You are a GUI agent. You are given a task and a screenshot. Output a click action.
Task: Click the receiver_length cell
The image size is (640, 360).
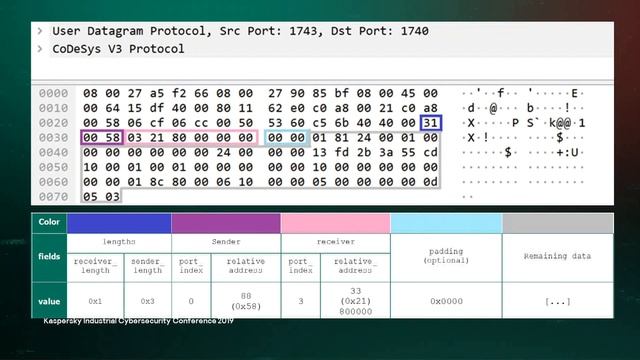coord(96,267)
